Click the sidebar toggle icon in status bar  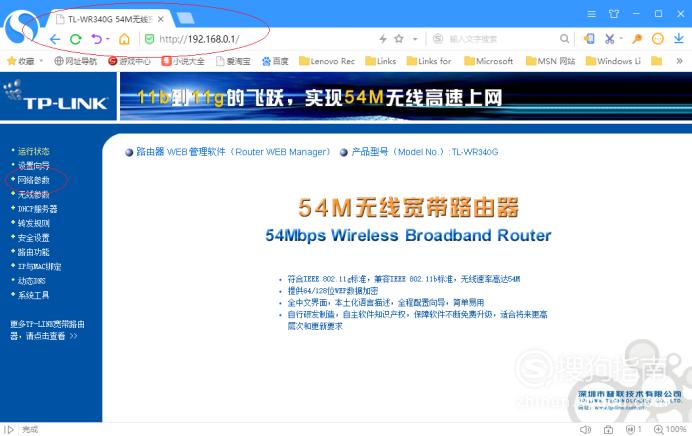coord(9,429)
